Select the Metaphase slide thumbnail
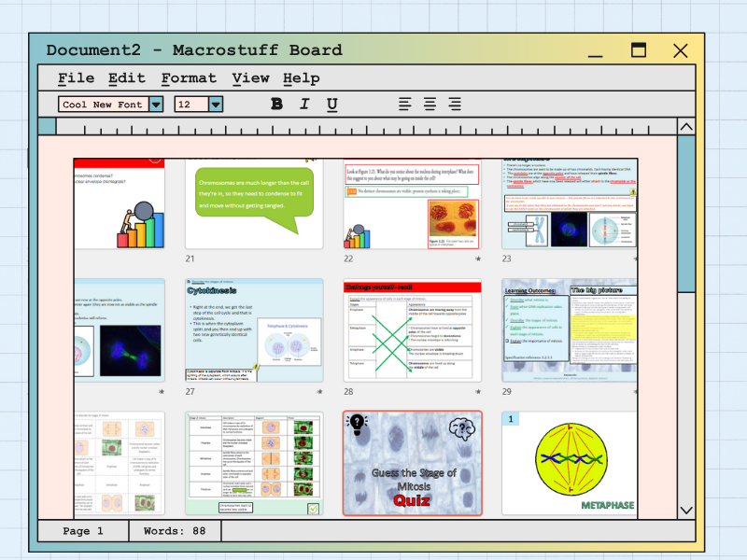Viewport: 747px width, 560px height. tap(570, 463)
